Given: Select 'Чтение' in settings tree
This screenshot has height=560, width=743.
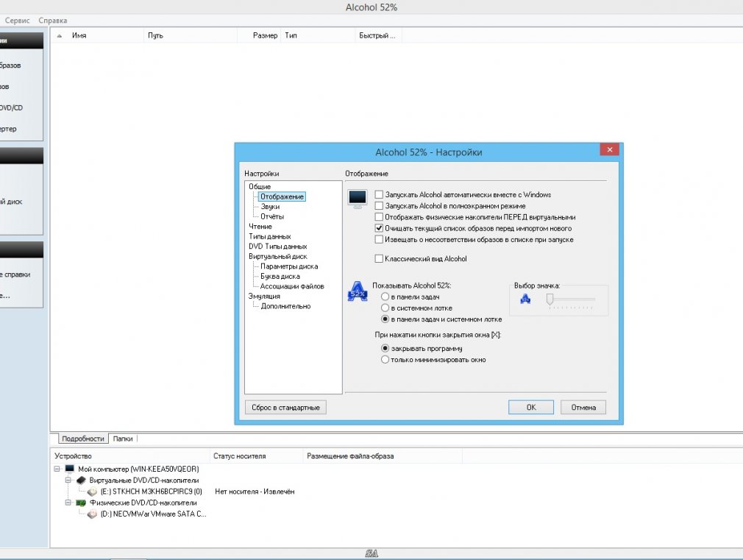Looking at the screenshot, I should click(260, 227).
